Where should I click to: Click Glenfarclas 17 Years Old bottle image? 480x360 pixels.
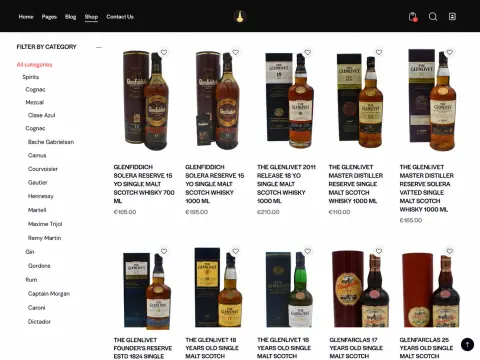point(360,289)
